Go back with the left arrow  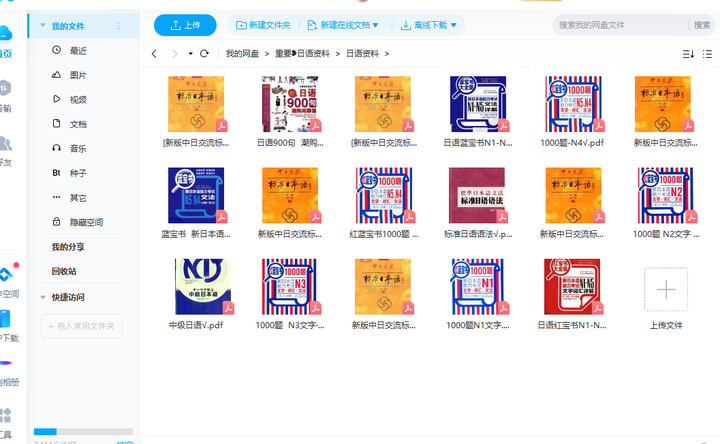tap(154, 54)
